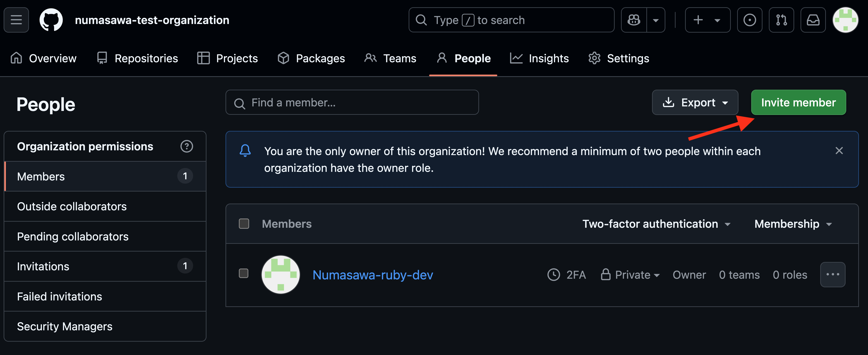Open the Export dropdown
Screen dimensions: 868x355
695,102
